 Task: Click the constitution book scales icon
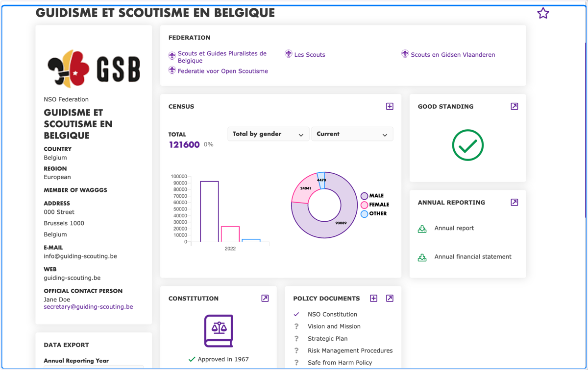(219, 331)
